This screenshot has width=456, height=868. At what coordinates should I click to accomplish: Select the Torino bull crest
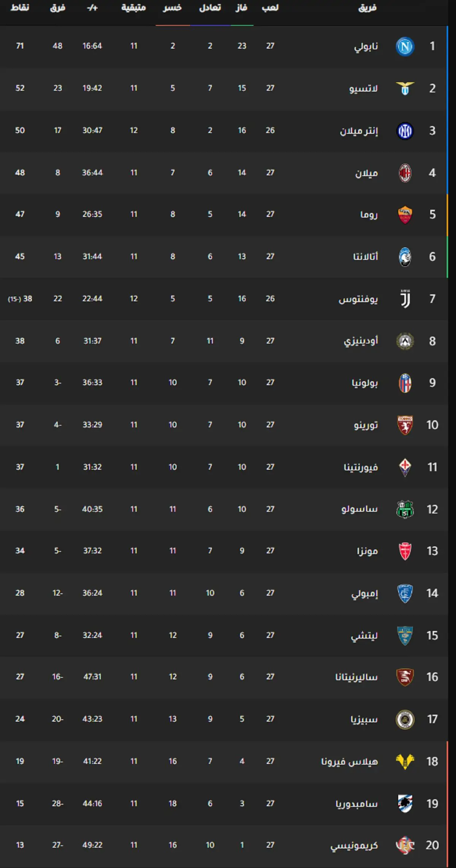coord(405,425)
